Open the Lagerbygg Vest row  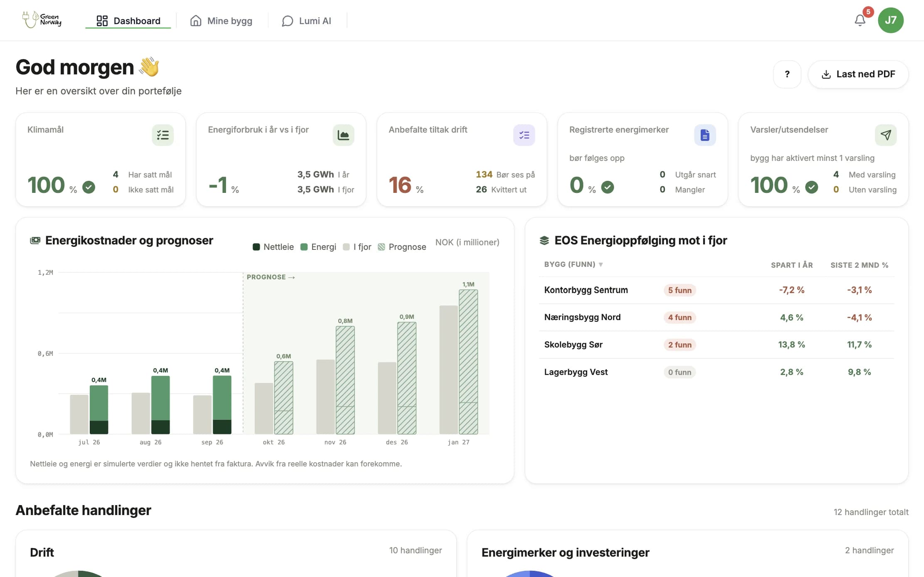coord(716,372)
